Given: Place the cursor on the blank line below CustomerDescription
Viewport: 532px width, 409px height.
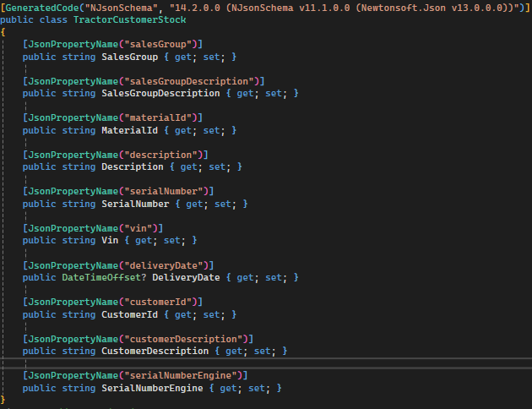Looking at the screenshot, I should pyautogui.click(x=266, y=363).
